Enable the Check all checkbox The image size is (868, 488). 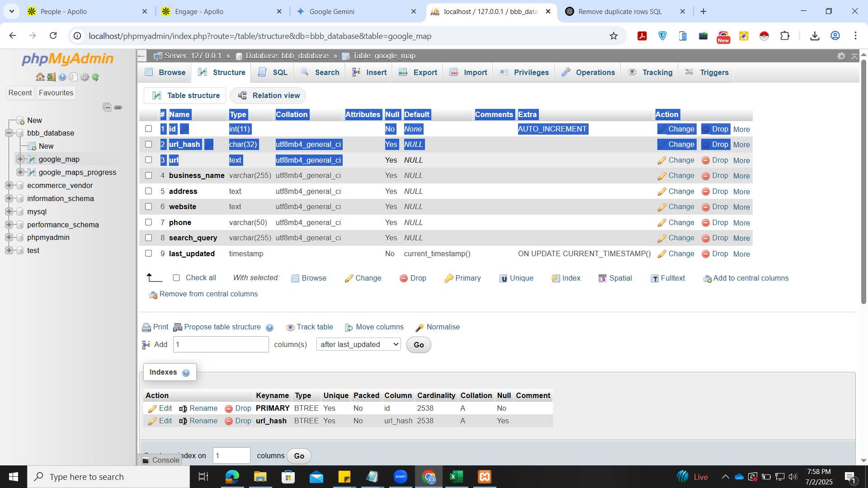click(176, 278)
